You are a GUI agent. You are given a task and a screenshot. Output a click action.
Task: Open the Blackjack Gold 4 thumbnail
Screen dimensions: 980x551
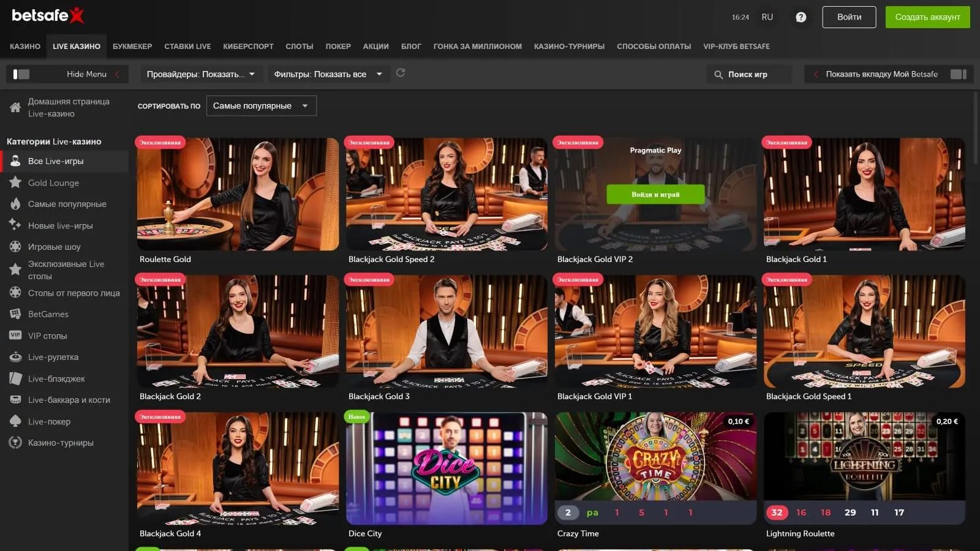point(238,468)
